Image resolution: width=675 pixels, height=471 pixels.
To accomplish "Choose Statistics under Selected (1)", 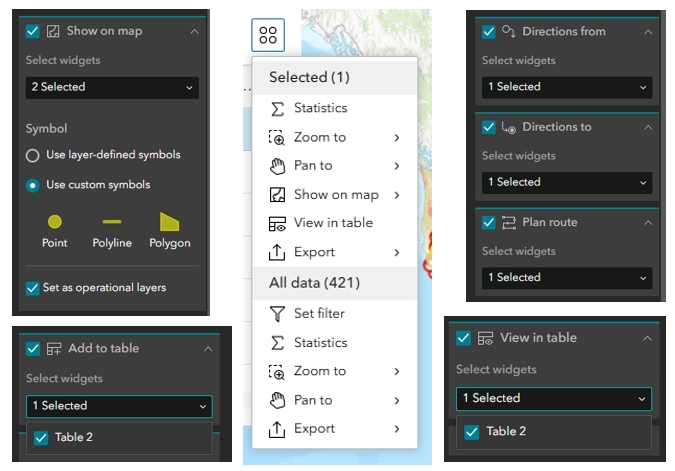I will [x=334, y=108].
